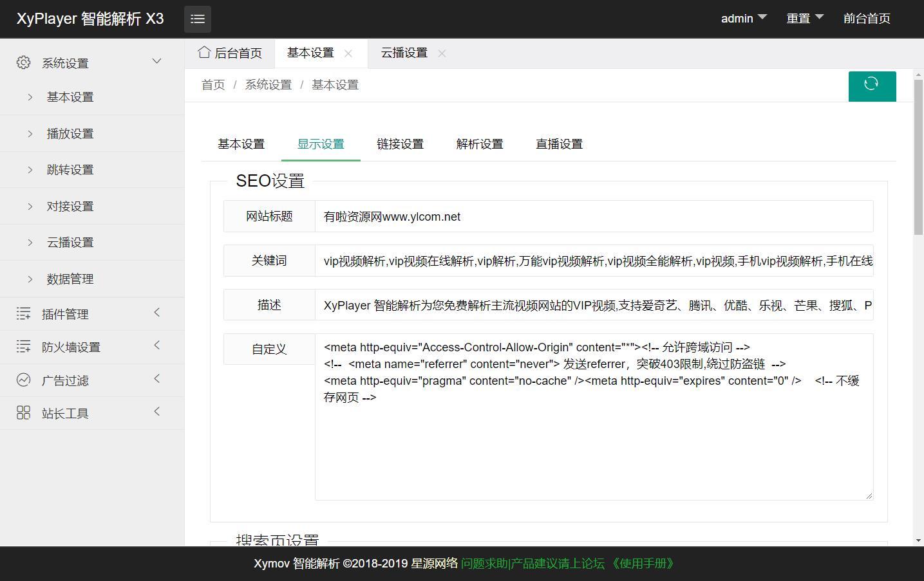
Task: Switch to the 解析设置 tab
Action: pyautogui.click(x=479, y=143)
